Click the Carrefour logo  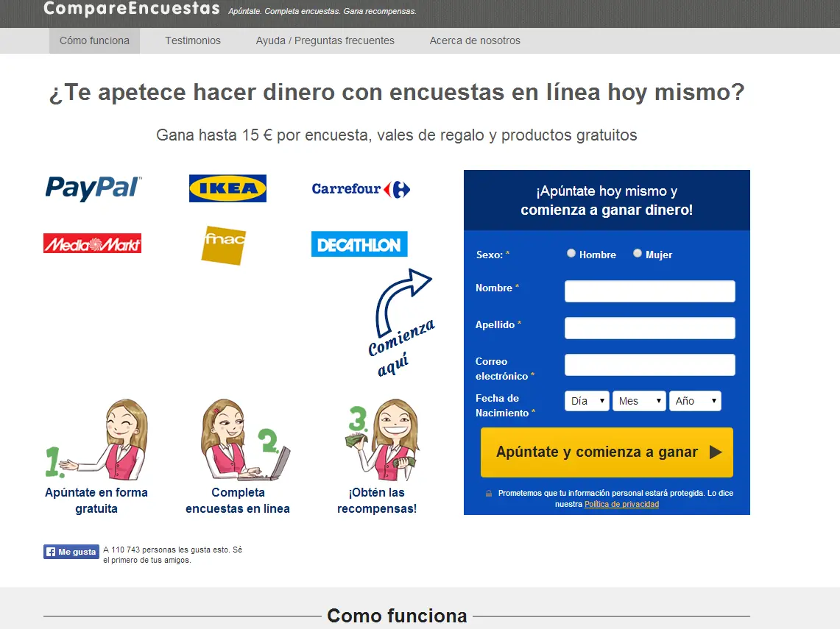pyautogui.click(x=361, y=189)
